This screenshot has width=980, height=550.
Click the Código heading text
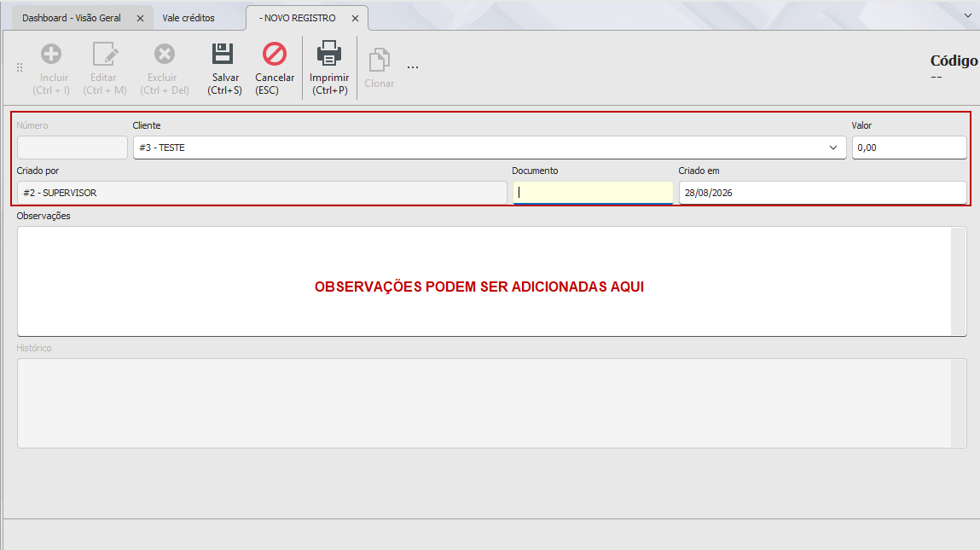click(954, 61)
